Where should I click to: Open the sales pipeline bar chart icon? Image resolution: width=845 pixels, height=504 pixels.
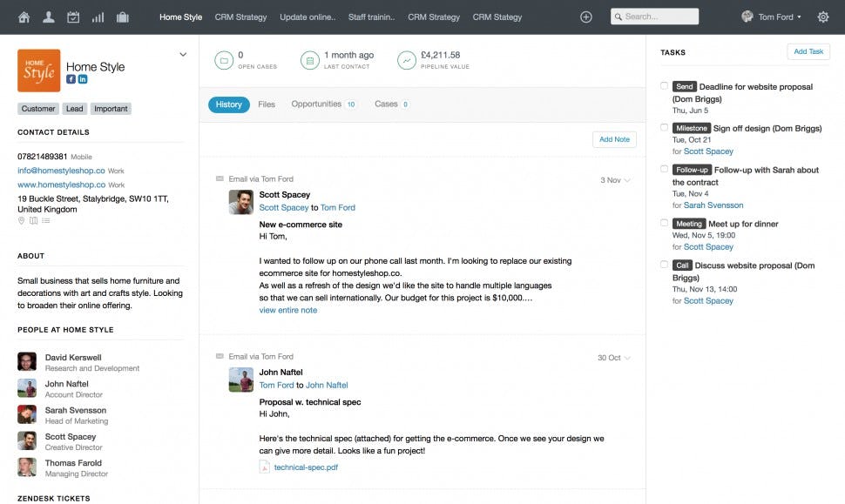pyautogui.click(x=98, y=17)
